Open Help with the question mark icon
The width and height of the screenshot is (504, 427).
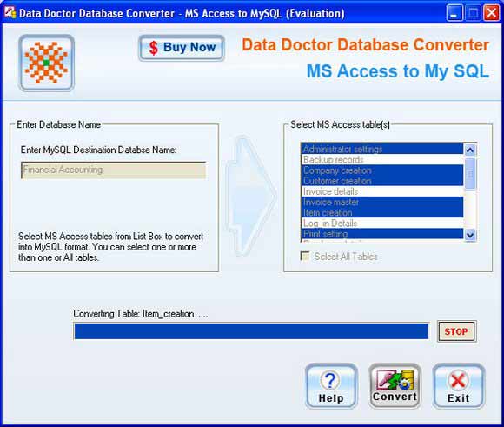coord(331,386)
